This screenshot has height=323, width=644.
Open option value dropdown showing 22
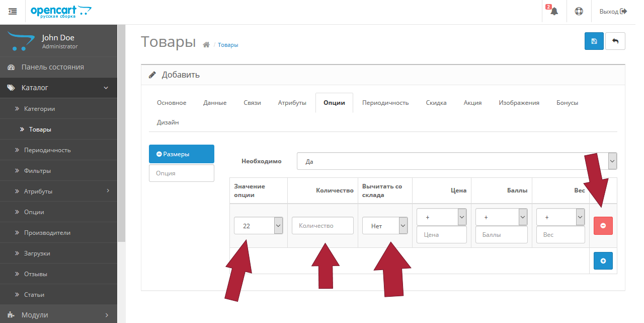[259, 226]
